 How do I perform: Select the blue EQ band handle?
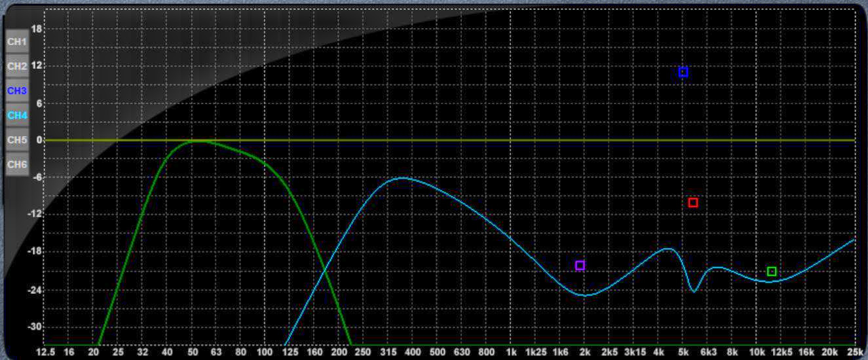pos(683,72)
